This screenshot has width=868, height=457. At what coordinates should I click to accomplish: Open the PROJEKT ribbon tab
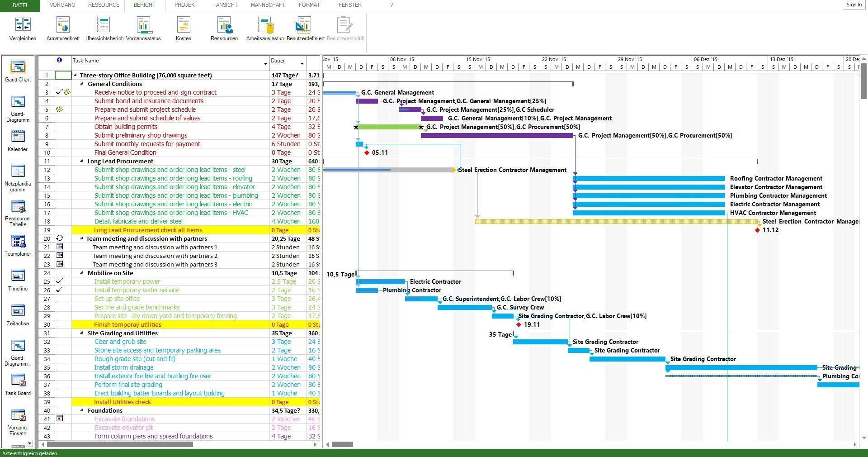click(x=186, y=5)
